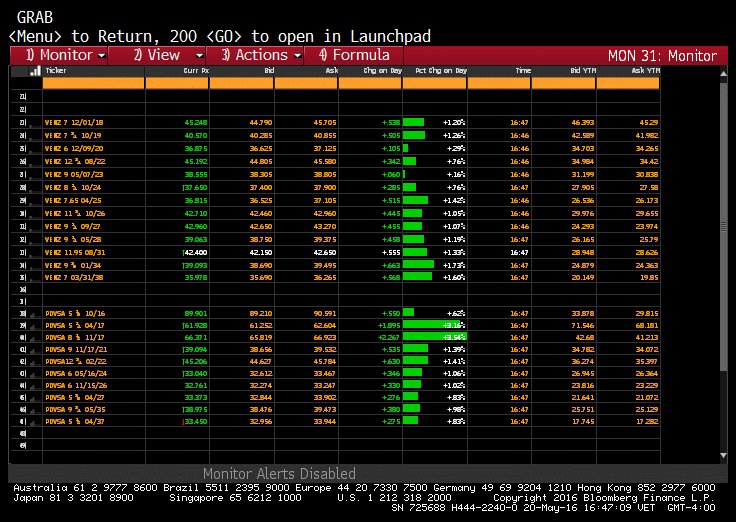Click the bar chart icon beside Ticker header
Viewport: 736px width, 522px height.
coord(35,71)
